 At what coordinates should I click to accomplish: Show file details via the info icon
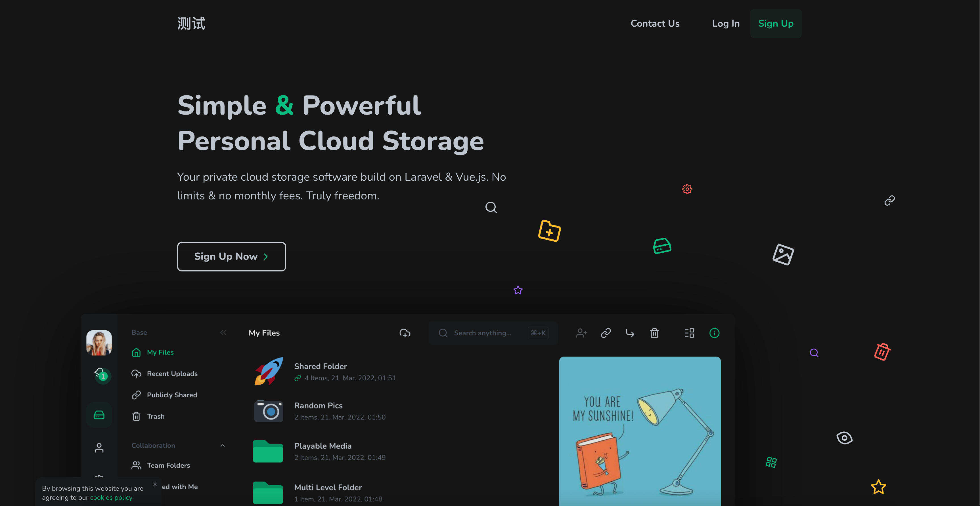(x=715, y=333)
